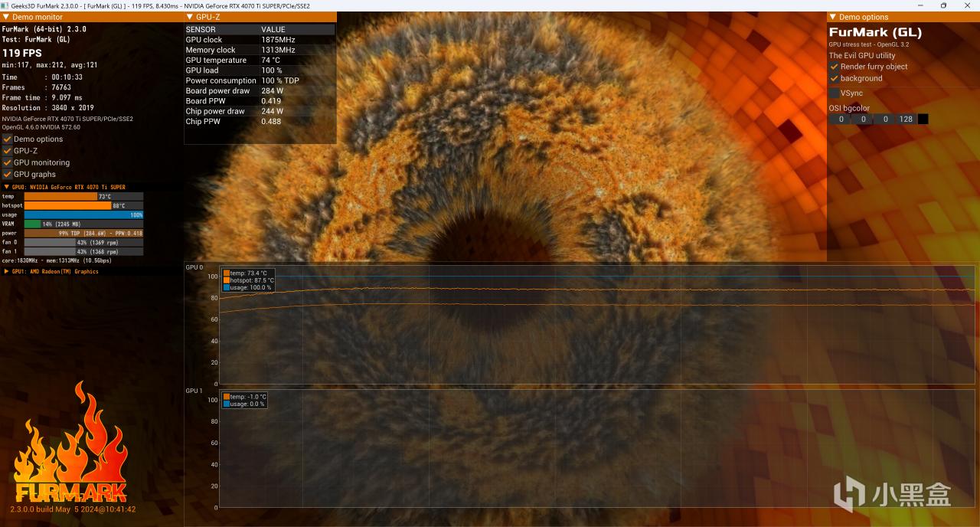This screenshot has height=527, width=980.
Task: Select the Board power draw row
Action: pyautogui.click(x=260, y=90)
